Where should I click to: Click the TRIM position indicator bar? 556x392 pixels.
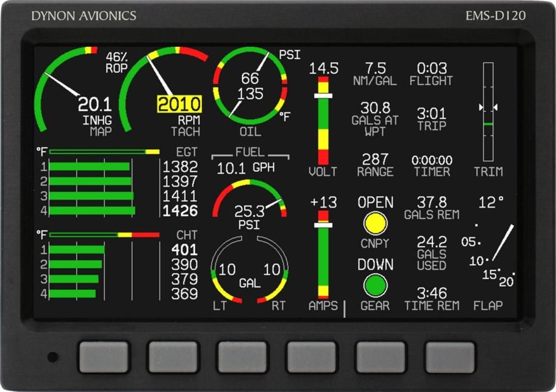tap(488, 111)
